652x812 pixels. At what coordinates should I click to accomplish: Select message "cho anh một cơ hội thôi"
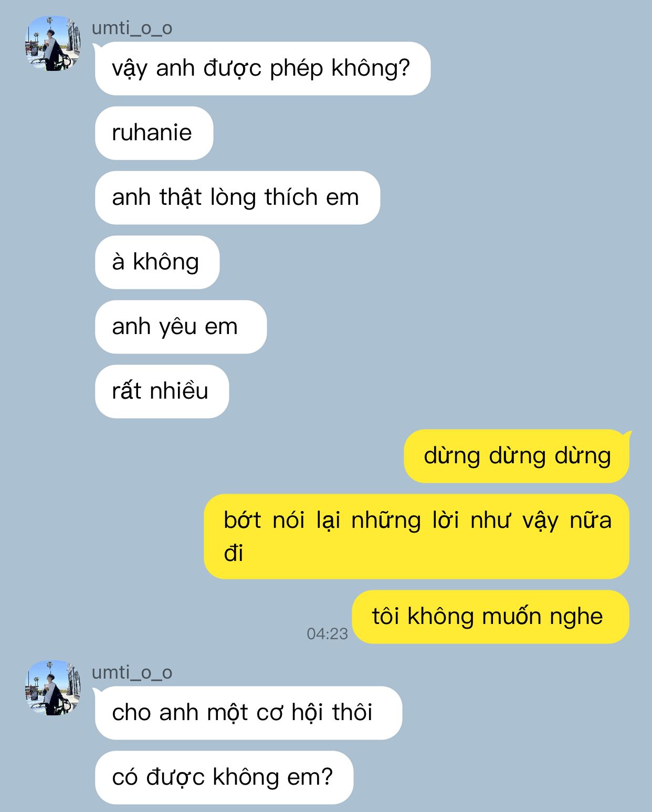pos(248,713)
